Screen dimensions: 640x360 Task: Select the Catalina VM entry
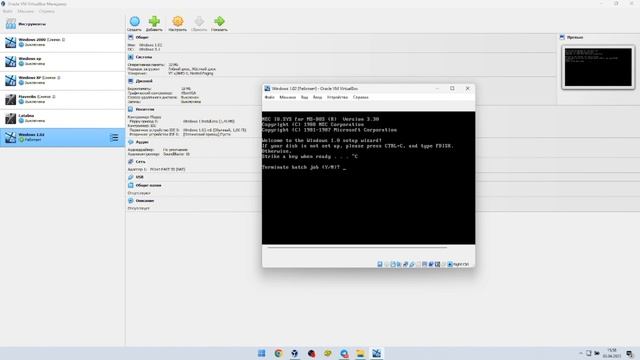pyautogui.click(x=62, y=118)
